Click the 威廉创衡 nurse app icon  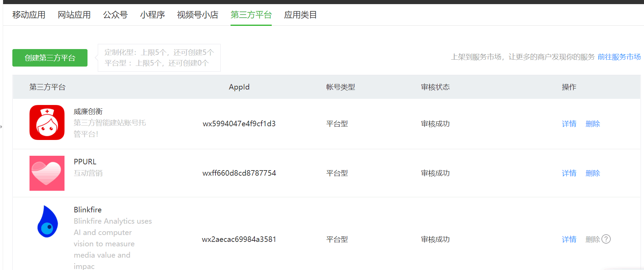pos(47,122)
